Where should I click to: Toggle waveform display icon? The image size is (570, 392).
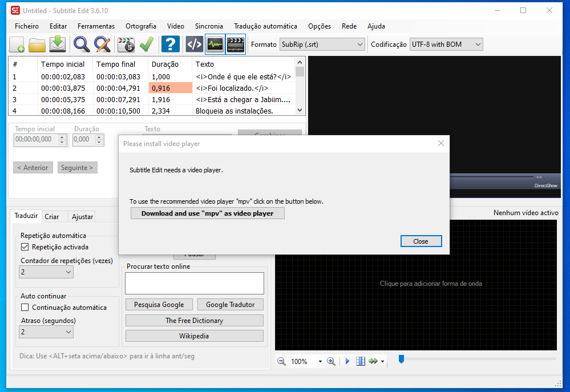[x=214, y=44]
